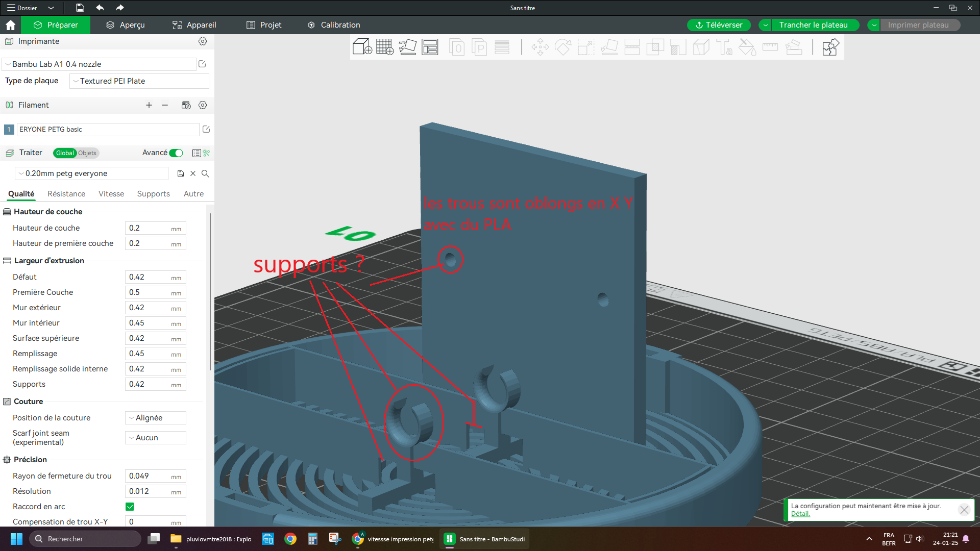Click the Add plate grid icon

[384, 47]
